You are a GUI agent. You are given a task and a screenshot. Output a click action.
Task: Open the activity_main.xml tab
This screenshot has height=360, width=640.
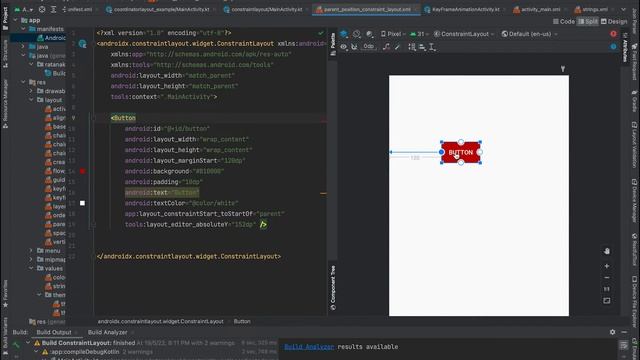537,9
